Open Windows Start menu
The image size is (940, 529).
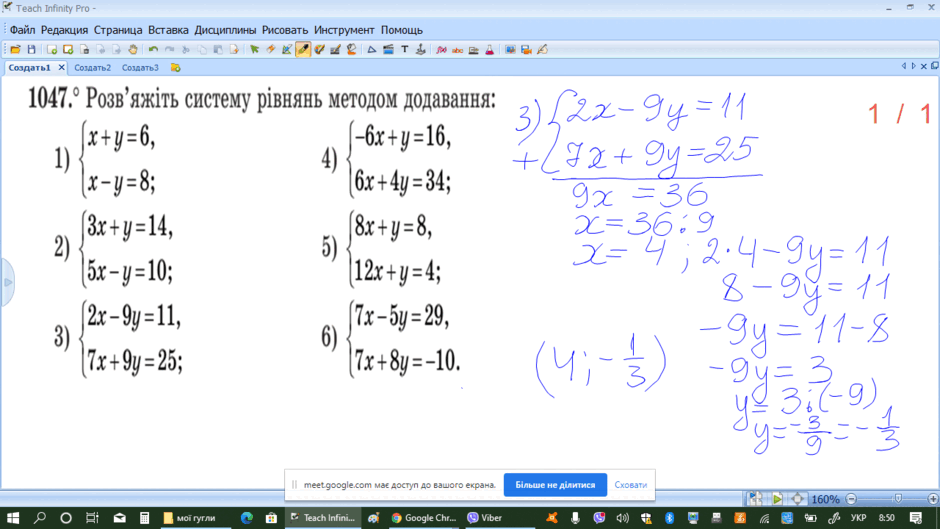(13, 518)
